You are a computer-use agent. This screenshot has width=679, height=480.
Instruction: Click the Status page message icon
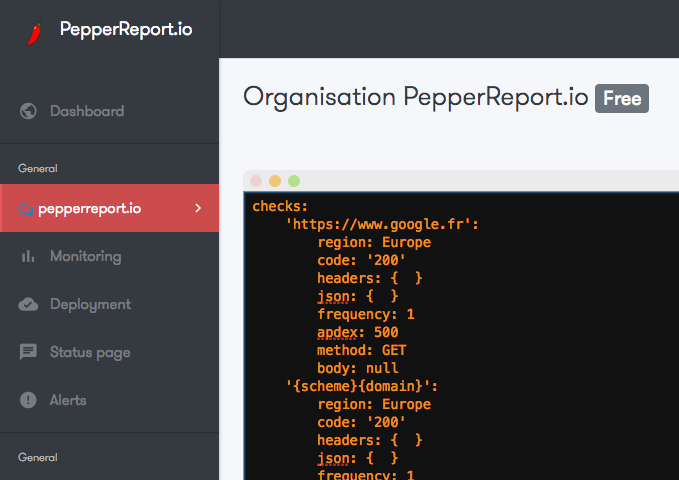click(x=28, y=352)
